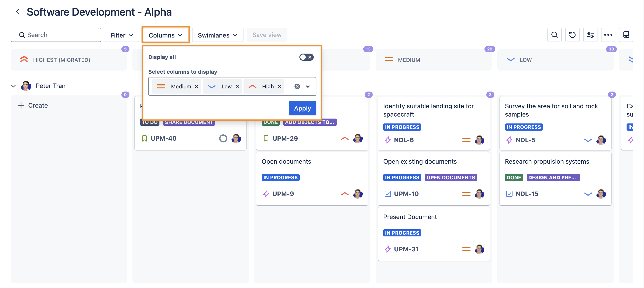This screenshot has width=644, height=288.
Task: Remove the High column chip
Action: coord(279,87)
